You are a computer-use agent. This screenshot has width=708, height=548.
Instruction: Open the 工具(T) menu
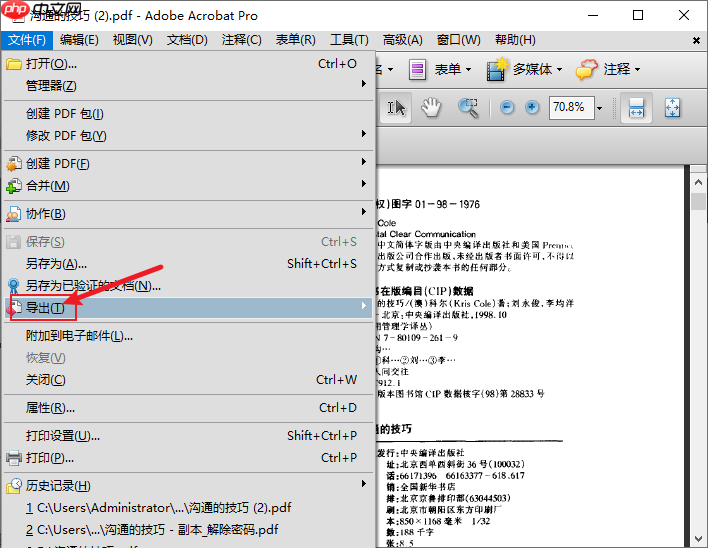point(349,40)
